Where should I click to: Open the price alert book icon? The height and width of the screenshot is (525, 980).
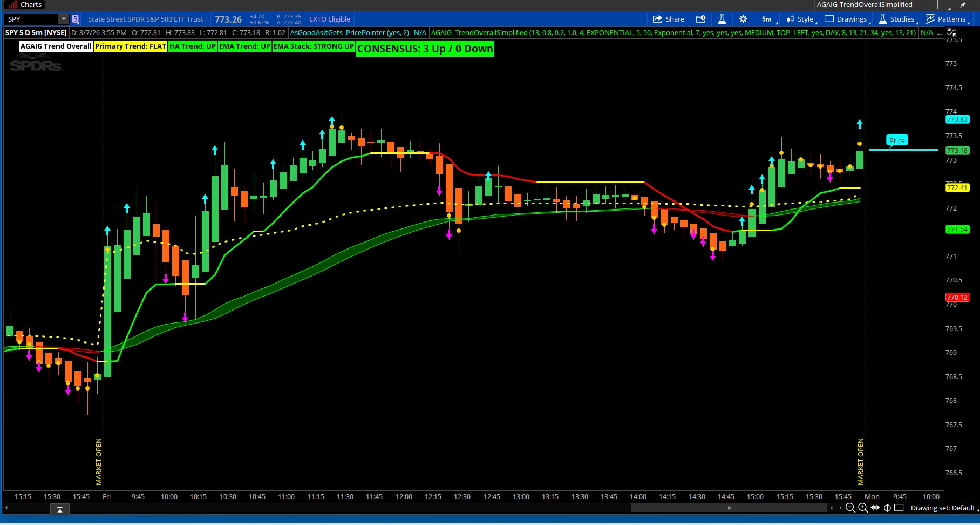(701, 19)
